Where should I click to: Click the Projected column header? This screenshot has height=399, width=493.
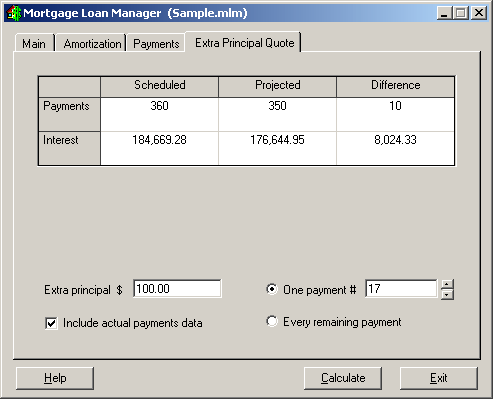pyautogui.click(x=277, y=87)
